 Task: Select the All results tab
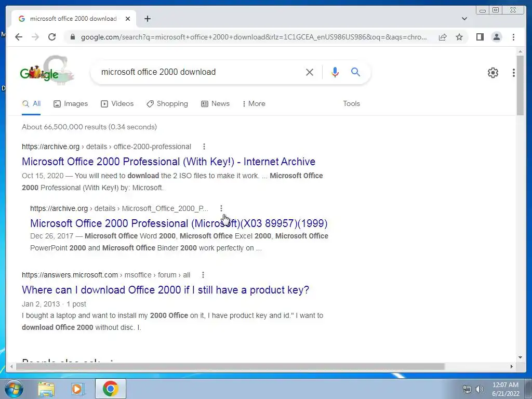pos(31,104)
